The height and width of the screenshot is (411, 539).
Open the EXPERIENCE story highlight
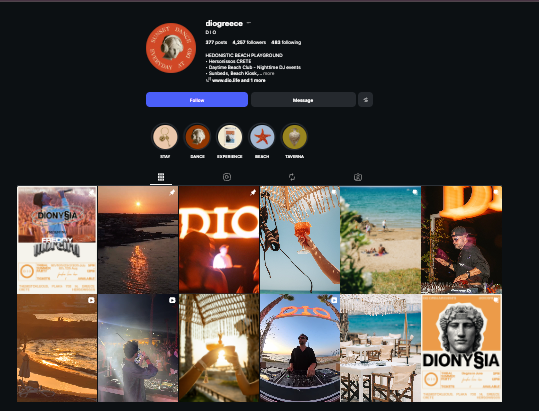click(230, 137)
